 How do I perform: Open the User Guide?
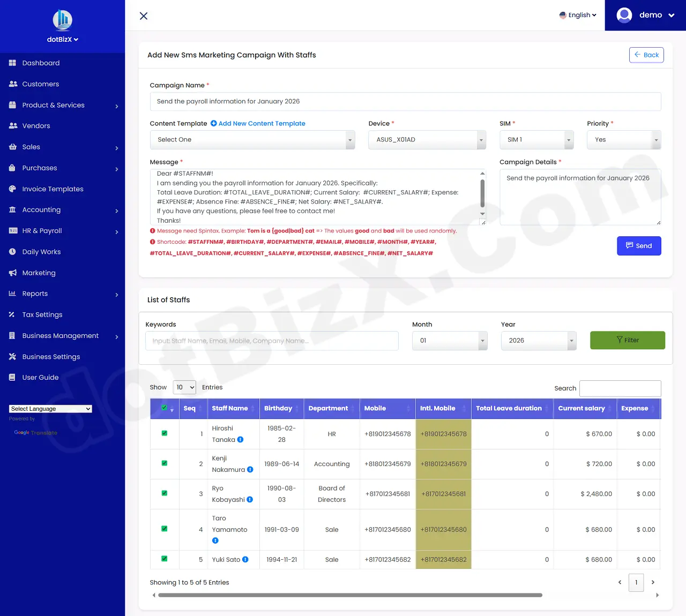(x=40, y=377)
